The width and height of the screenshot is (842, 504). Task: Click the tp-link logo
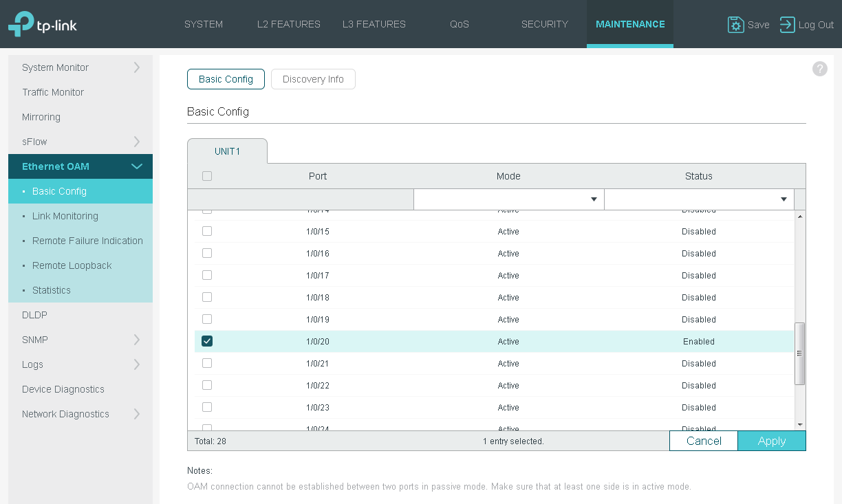43,24
